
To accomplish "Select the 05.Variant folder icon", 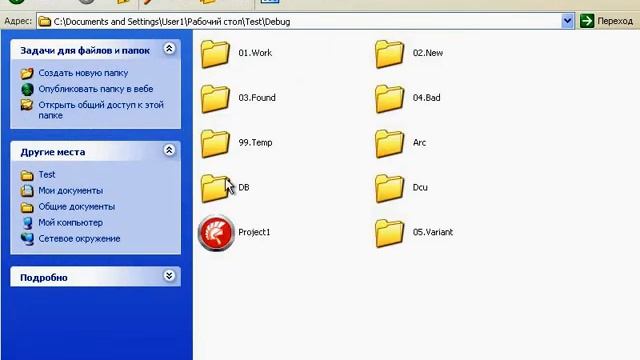I will (x=389, y=233).
